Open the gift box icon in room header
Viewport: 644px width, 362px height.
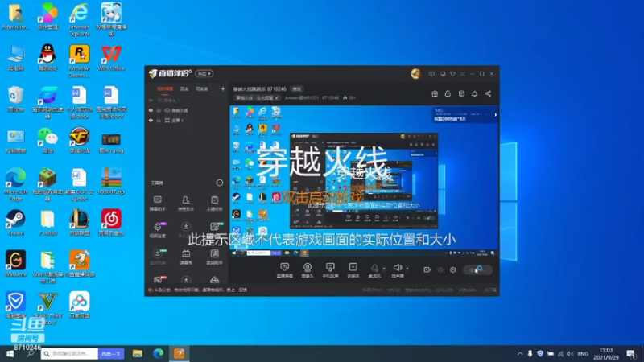[435, 93]
